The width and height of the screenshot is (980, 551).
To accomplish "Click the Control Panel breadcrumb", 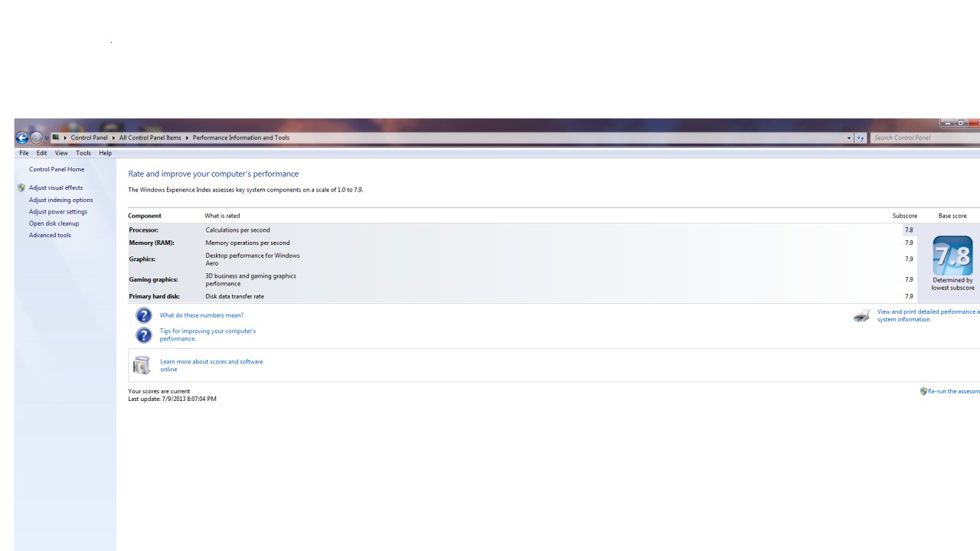I will coord(89,138).
